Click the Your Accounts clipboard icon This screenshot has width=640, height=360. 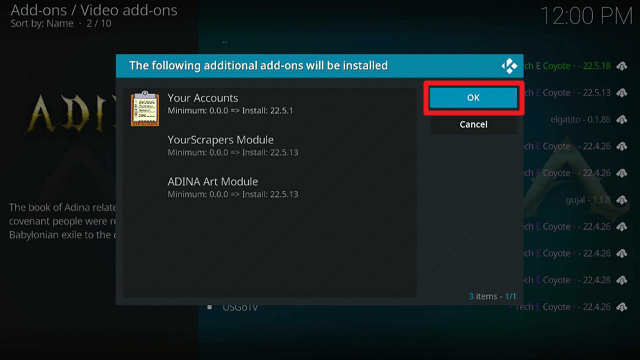(x=145, y=109)
